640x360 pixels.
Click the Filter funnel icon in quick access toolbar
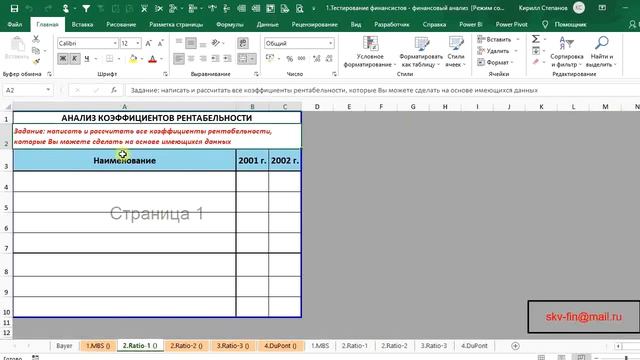point(86,8)
